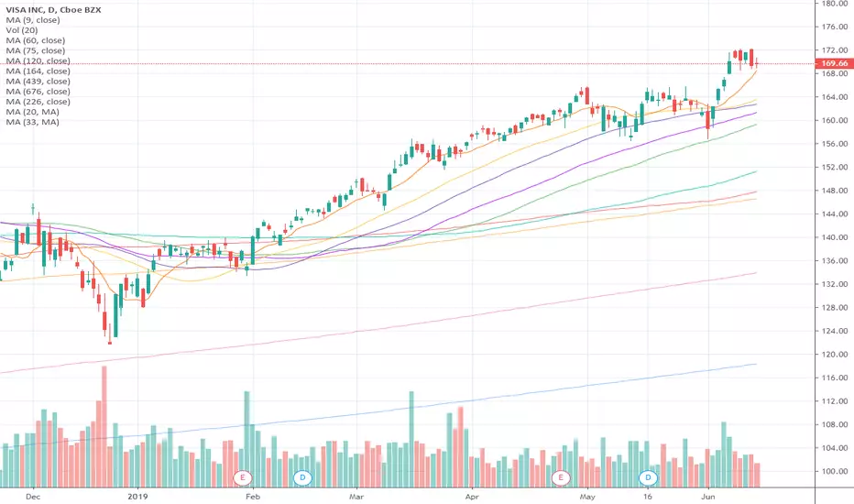The image size is (854, 504).
Task: Click the MA (439, close) legend entry
Action: [38, 82]
